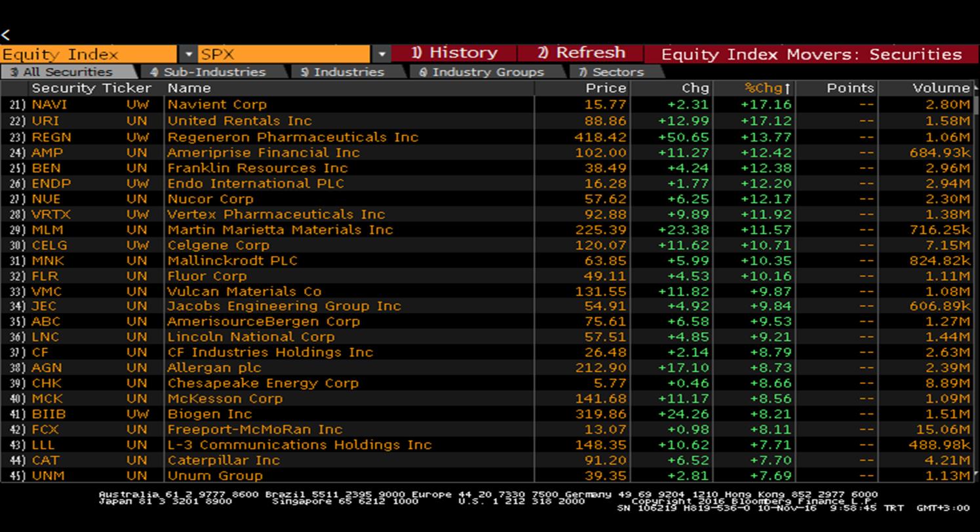980x532 pixels.
Task: Click Martin Marietta price 225.39
Action: pos(601,230)
